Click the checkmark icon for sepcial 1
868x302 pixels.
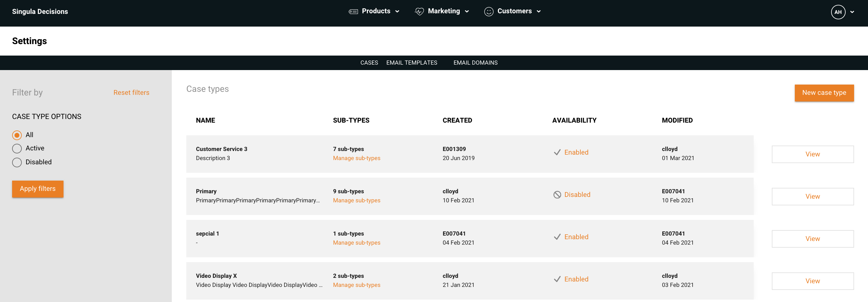point(557,237)
